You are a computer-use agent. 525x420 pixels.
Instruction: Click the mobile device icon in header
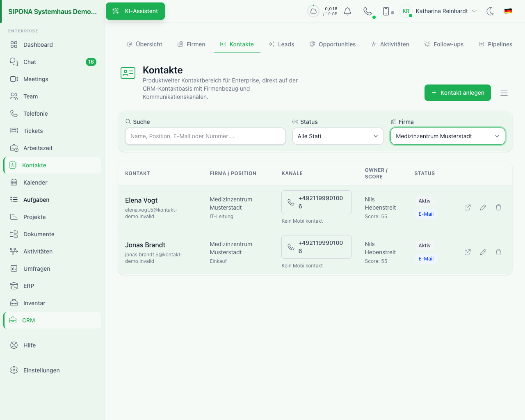pos(386,11)
